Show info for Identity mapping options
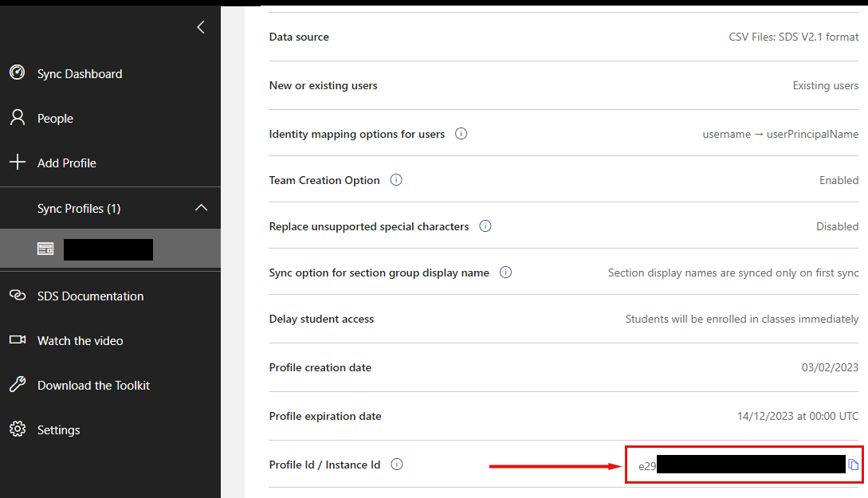This screenshot has height=498, width=868. point(461,134)
